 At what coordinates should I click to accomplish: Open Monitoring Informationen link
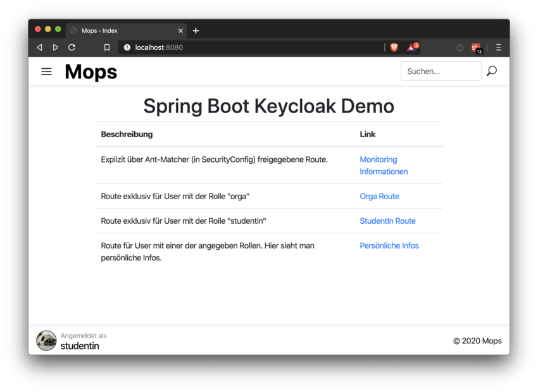(384, 166)
